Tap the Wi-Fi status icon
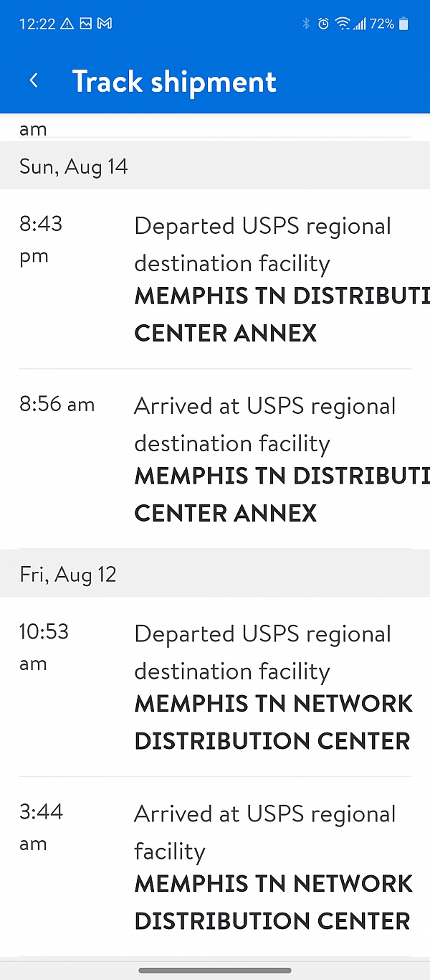The width and height of the screenshot is (430, 980). click(x=342, y=24)
